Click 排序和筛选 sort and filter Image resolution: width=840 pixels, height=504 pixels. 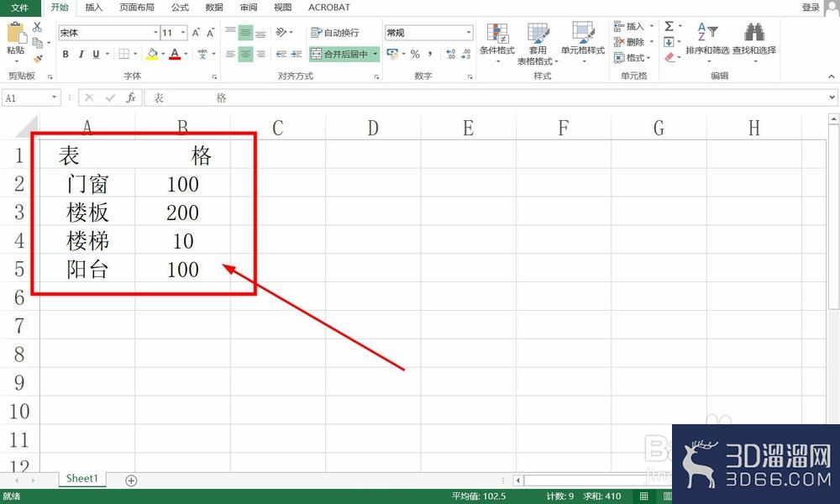tap(707, 42)
